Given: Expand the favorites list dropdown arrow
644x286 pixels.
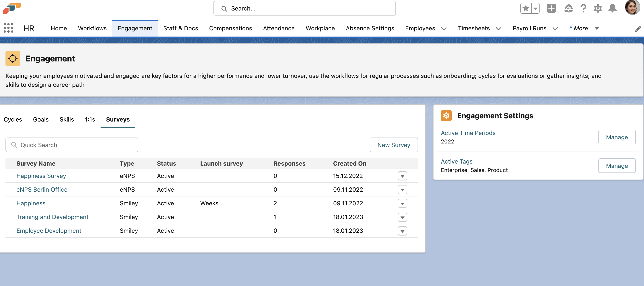Looking at the screenshot, I should click(x=535, y=8).
